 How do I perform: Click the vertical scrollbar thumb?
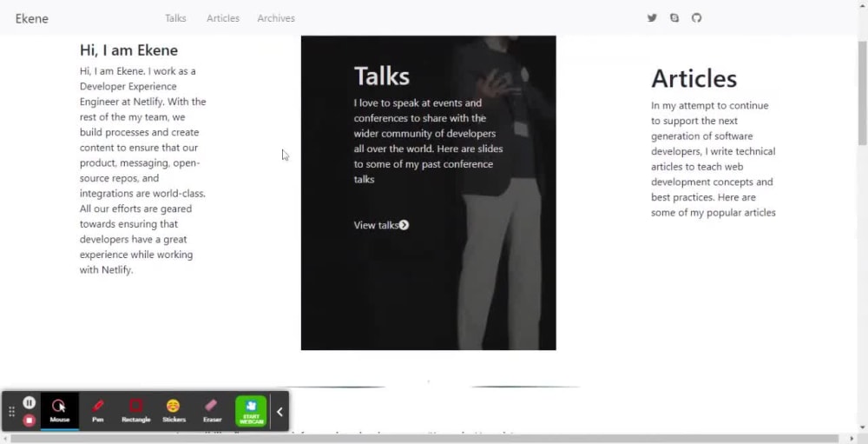click(x=863, y=93)
